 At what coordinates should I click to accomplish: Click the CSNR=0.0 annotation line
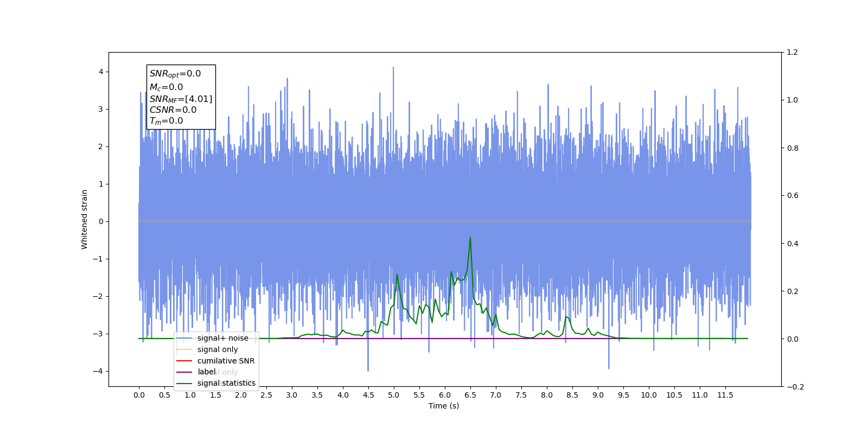click(173, 110)
